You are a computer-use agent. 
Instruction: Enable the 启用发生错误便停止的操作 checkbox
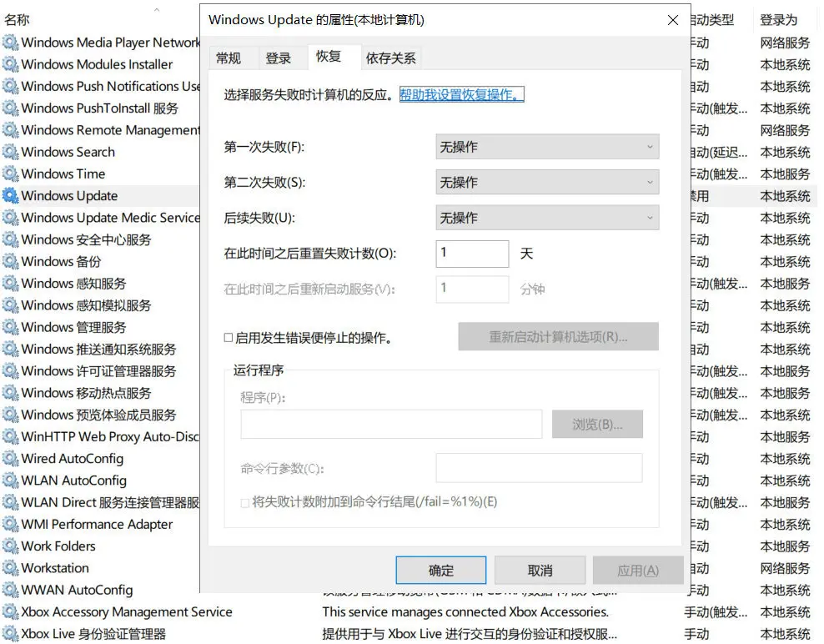point(229,339)
